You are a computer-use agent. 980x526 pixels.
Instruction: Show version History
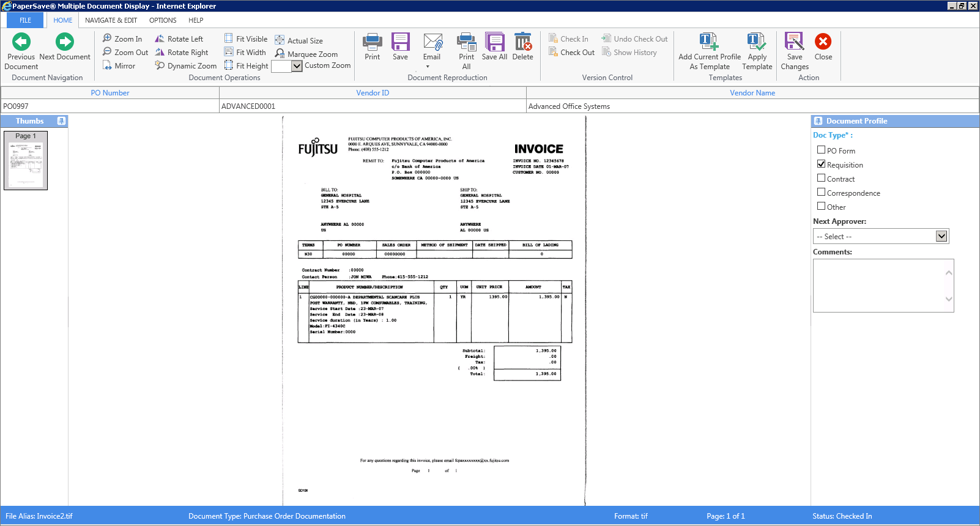coord(629,52)
